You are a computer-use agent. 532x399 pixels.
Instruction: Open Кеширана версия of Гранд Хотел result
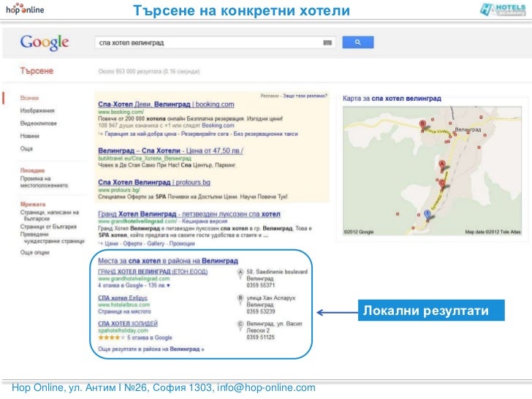[205, 221]
